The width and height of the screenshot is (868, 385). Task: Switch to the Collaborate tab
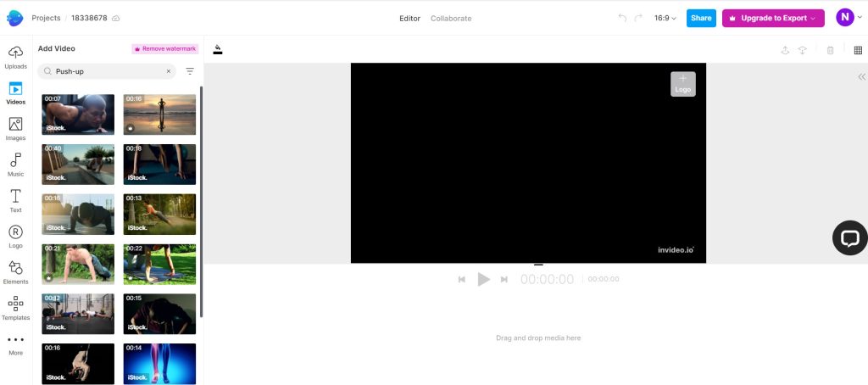click(451, 18)
